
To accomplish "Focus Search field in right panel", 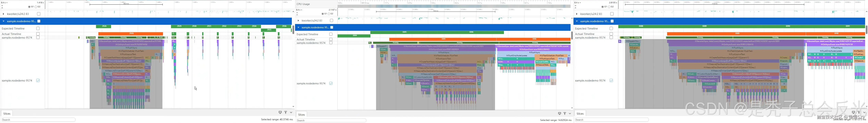I will 612,120.
